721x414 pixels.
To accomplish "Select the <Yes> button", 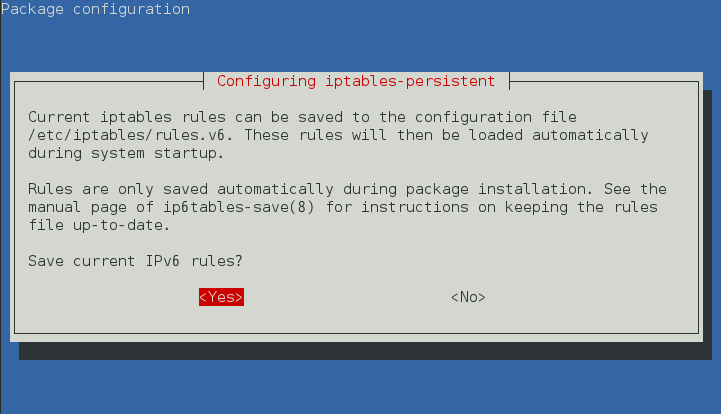I will click(221, 297).
